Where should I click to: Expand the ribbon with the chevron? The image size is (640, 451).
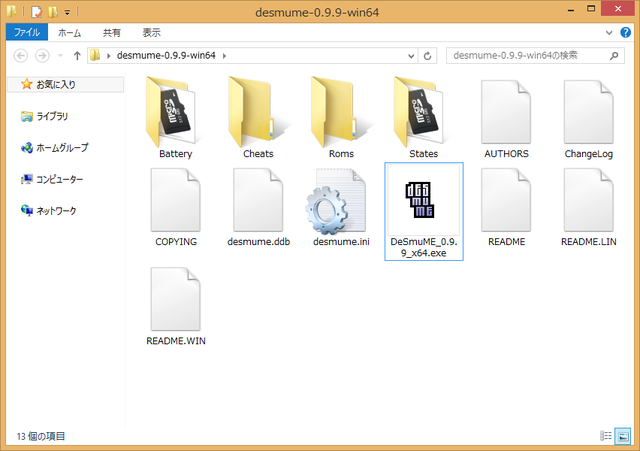tap(609, 33)
